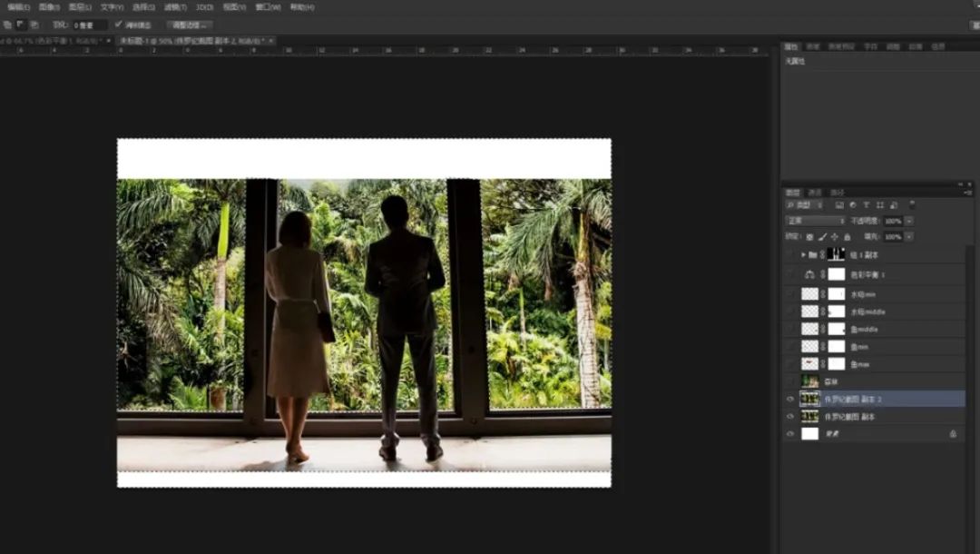Click the lock position icon
This screenshot has width=980, height=554.
click(835, 237)
